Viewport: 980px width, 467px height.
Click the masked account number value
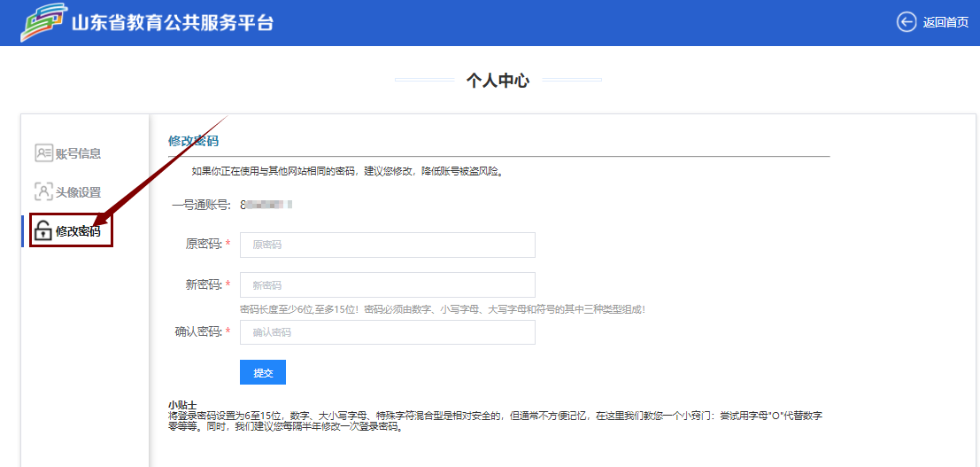[x=266, y=204]
